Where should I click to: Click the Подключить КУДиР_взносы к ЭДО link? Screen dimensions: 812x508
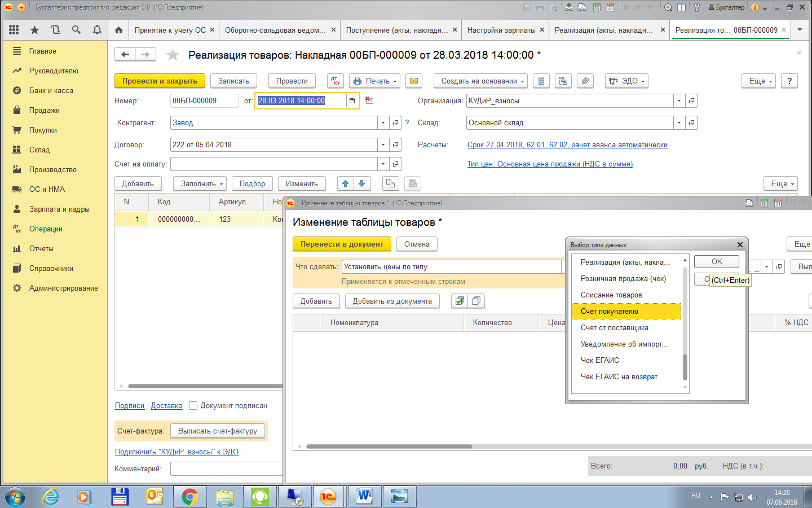click(176, 452)
